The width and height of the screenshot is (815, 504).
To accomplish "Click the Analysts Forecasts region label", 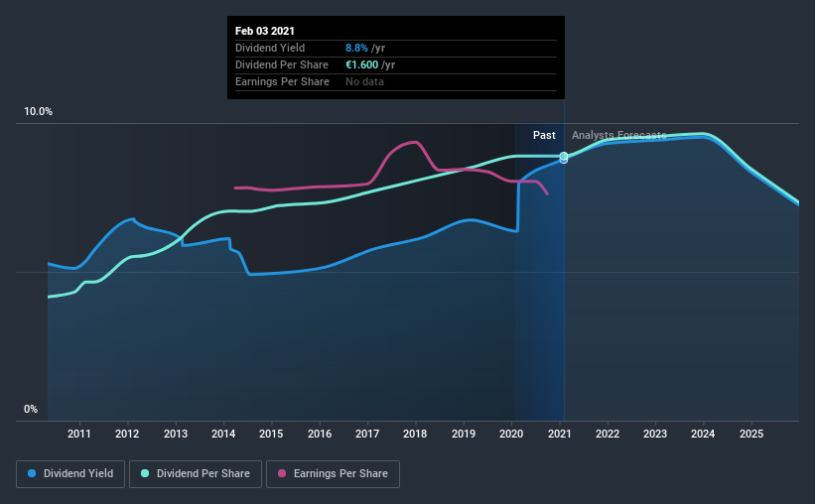I will [x=619, y=135].
